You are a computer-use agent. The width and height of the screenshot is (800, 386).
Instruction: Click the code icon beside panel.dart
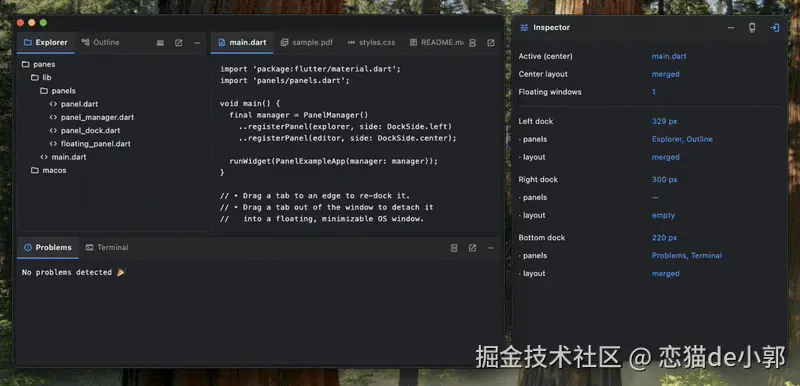[53, 104]
